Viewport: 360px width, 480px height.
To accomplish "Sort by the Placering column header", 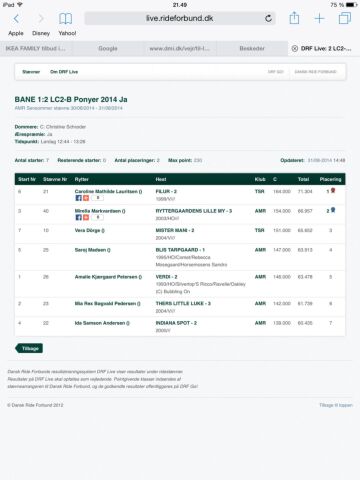I will tap(330, 179).
